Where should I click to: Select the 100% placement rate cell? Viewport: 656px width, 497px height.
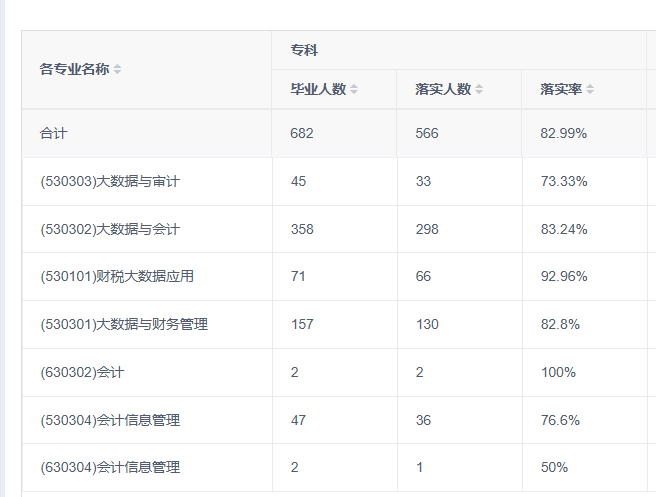click(x=558, y=372)
